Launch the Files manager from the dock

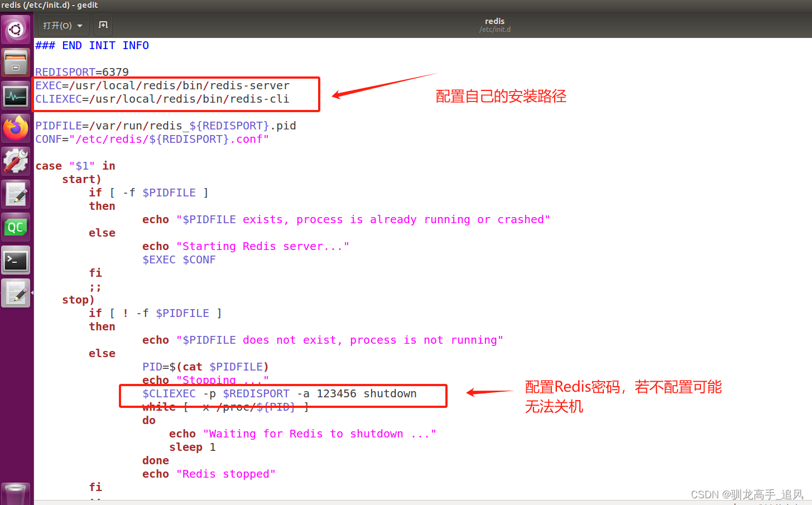16,62
